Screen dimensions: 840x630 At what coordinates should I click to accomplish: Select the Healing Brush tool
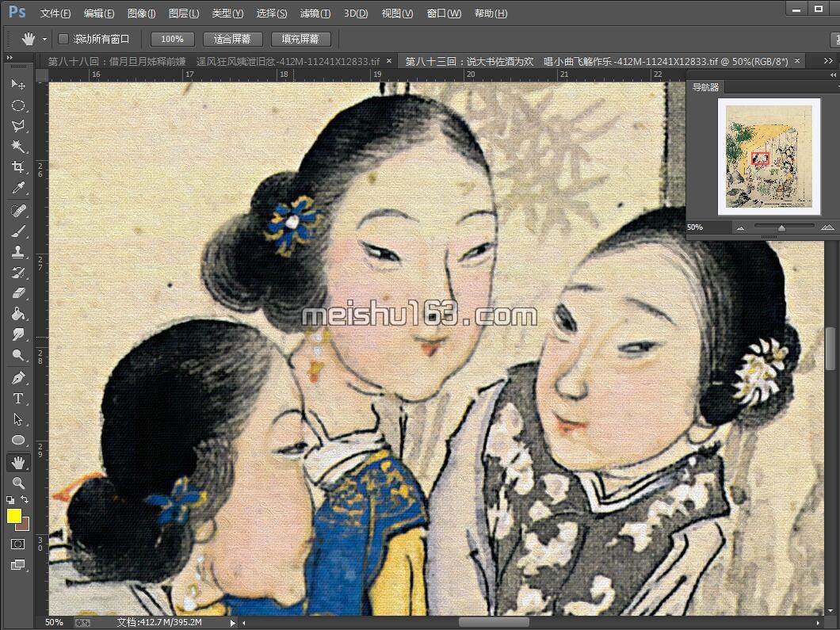point(18,211)
